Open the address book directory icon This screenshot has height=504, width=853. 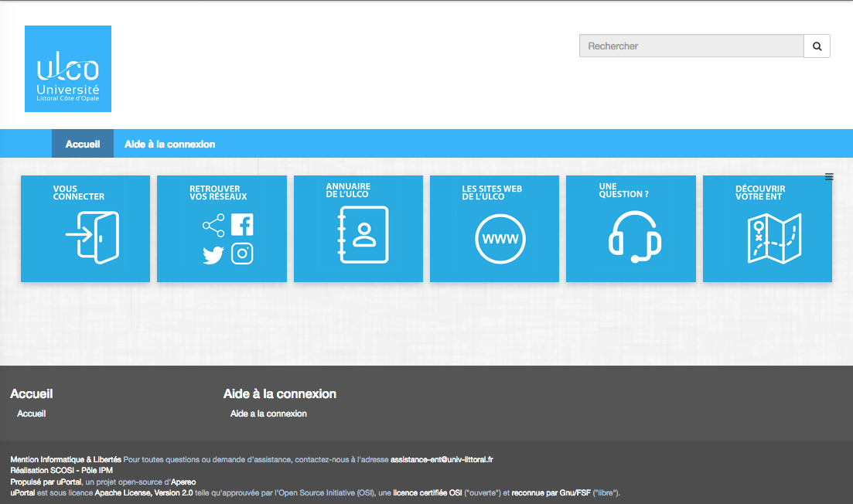(x=363, y=236)
